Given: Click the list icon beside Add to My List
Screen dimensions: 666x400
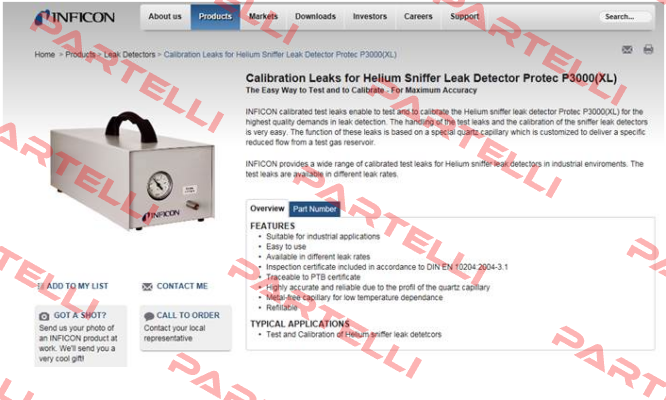Looking at the screenshot, I should click(41, 286).
